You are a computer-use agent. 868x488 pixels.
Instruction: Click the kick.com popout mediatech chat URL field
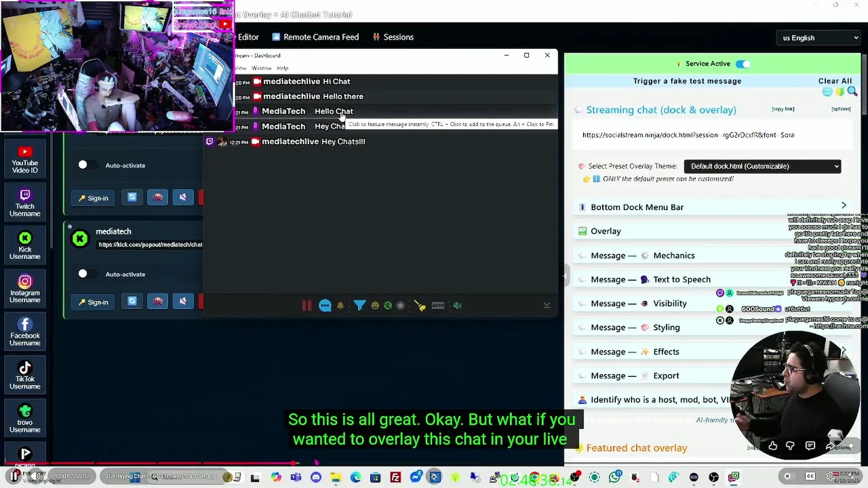click(151, 245)
